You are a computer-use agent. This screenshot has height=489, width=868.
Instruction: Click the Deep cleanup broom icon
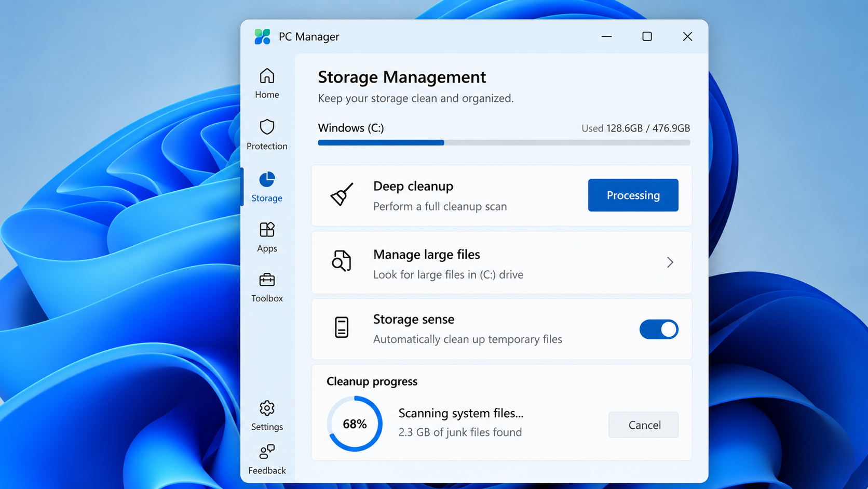click(x=342, y=195)
